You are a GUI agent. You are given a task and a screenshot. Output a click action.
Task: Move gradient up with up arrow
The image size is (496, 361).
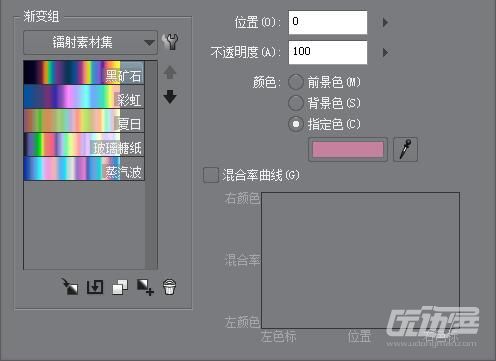[170, 72]
